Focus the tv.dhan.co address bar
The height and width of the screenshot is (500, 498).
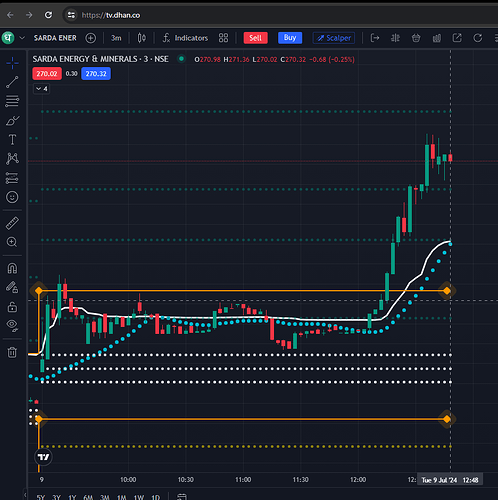(x=111, y=15)
